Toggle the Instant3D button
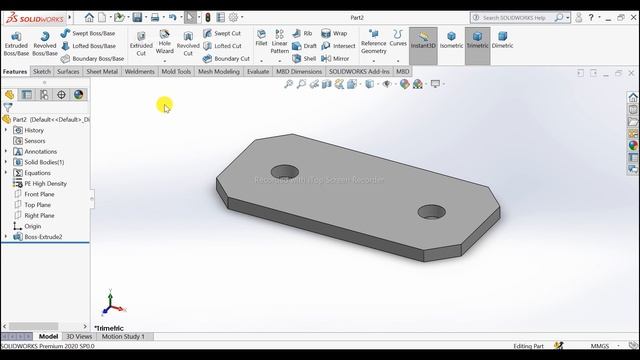This screenshot has height=360, width=640. click(x=423, y=46)
